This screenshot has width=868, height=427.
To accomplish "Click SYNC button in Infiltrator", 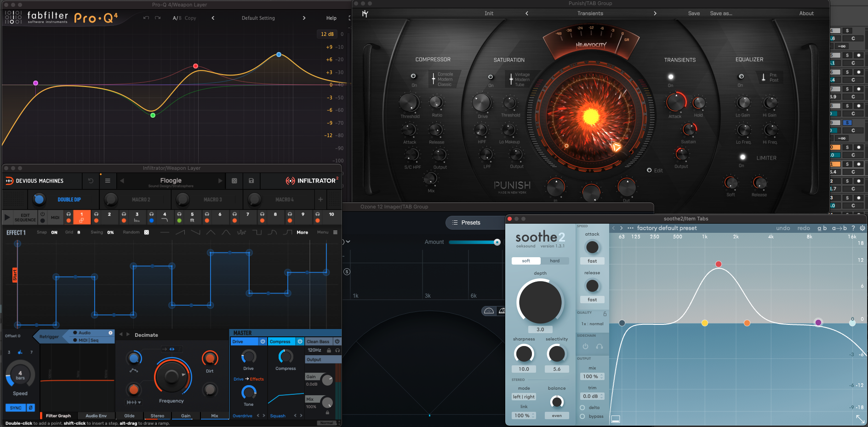I will point(16,408).
